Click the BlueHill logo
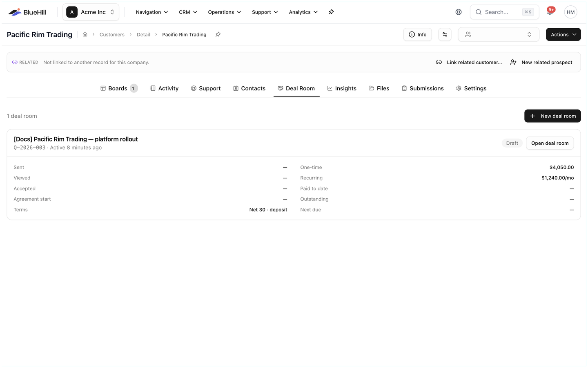The height and width of the screenshot is (368, 588). pos(27,12)
